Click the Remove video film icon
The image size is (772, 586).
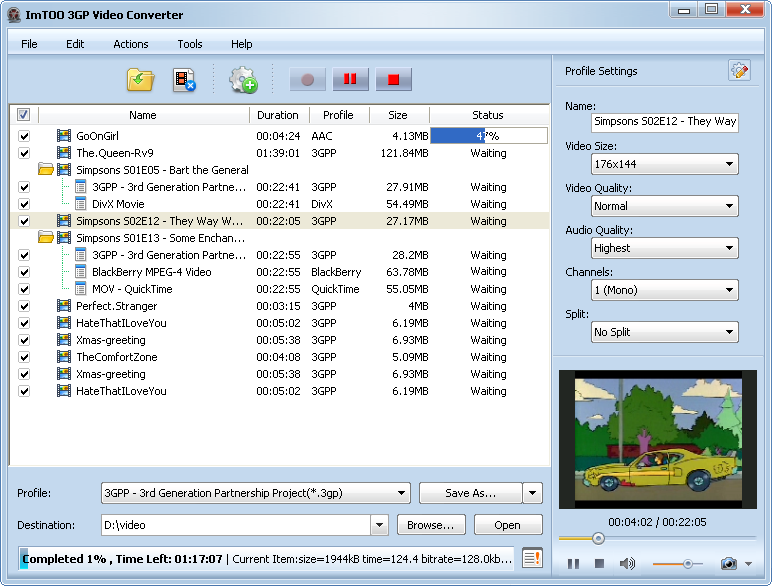[184, 80]
